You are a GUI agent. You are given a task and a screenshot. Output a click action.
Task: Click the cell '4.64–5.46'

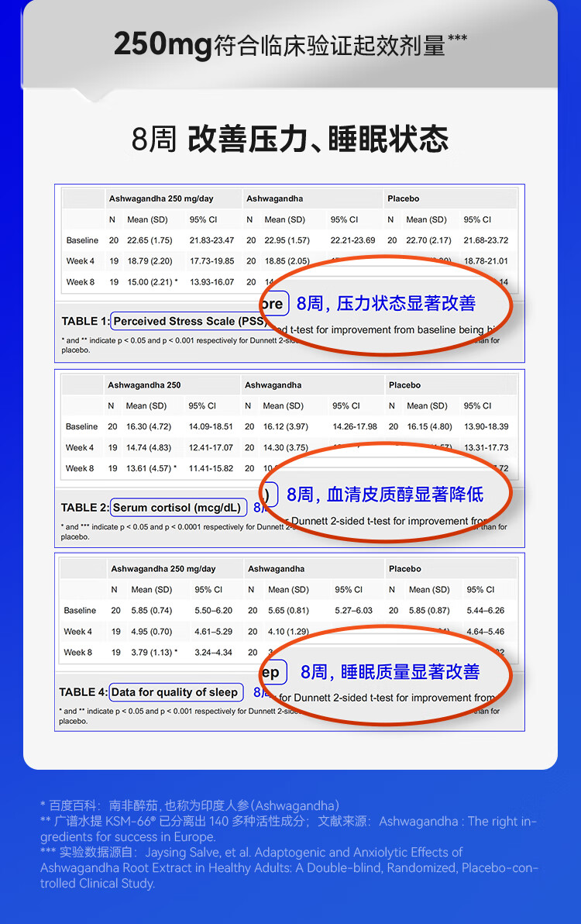(x=486, y=632)
